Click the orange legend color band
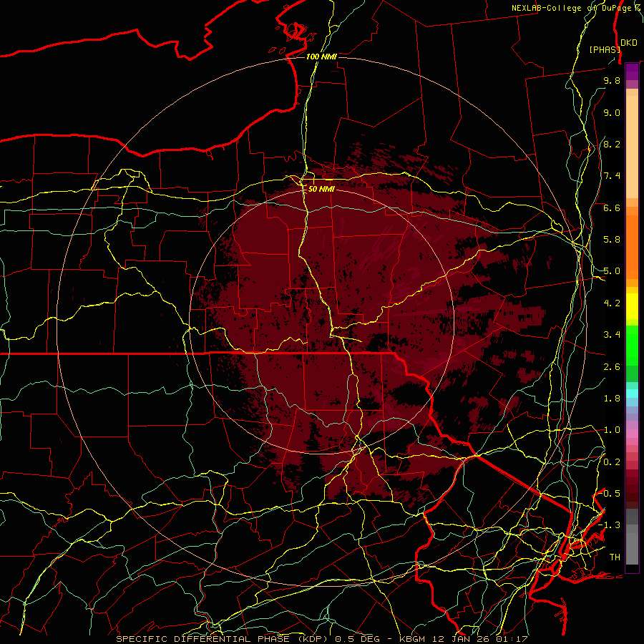The height and width of the screenshot is (644, 644). tap(632, 243)
